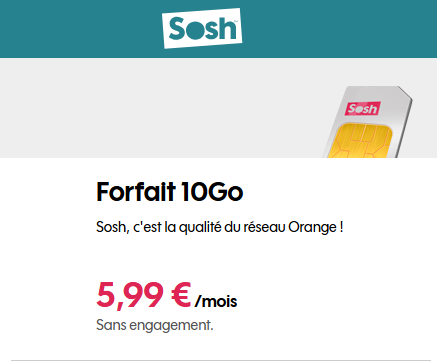
Task: Click the 5,99 price amount
Action: (x=130, y=296)
